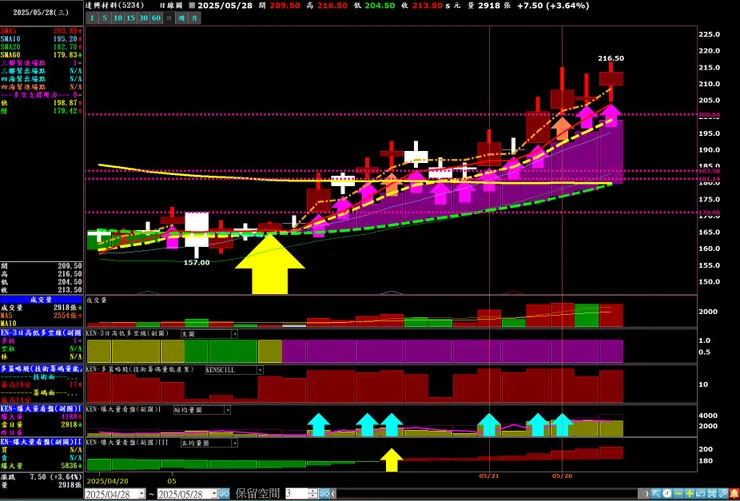
Task: Click the right arrow of horizontal scrollbar
Action: 647,494
